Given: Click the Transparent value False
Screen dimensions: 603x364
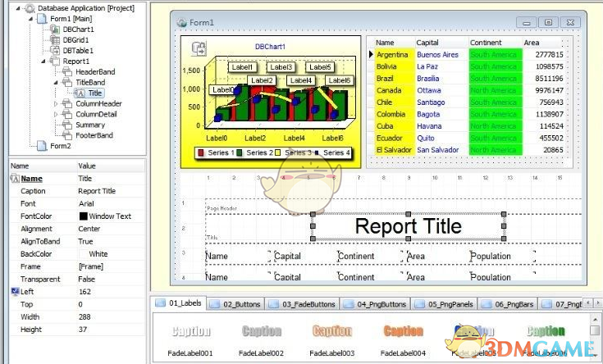Looking at the screenshot, I should pyautogui.click(x=86, y=279).
